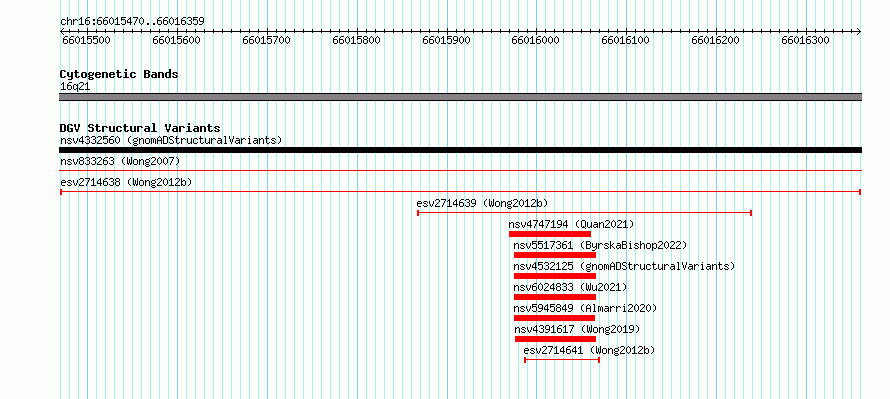Screen dimensions: 890x399
Task: Click the DGV Structural Variants track title
Action: (x=140, y=128)
